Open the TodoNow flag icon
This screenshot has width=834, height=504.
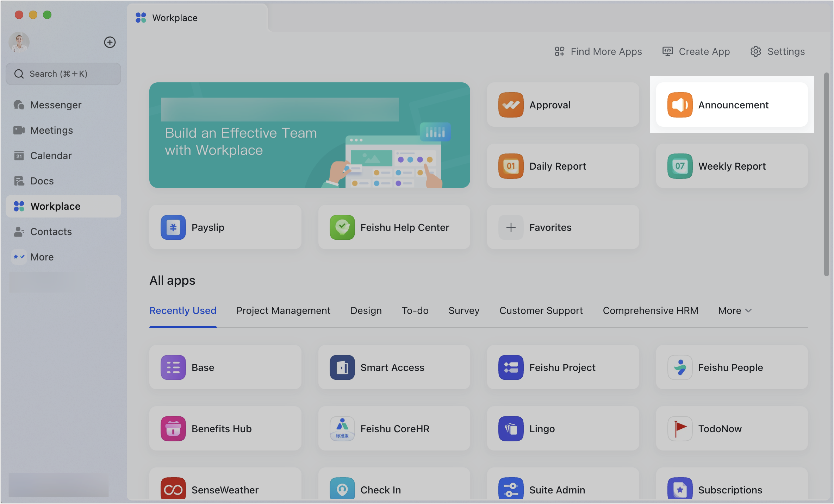point(680,429)
